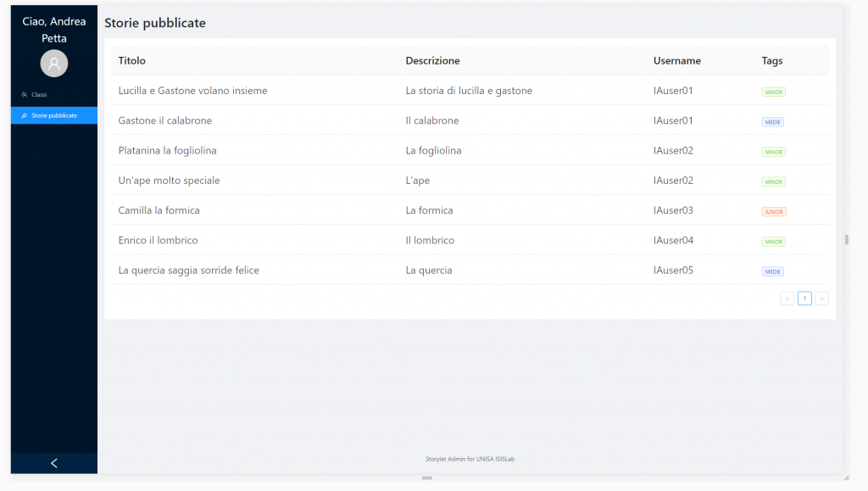
Task: Go to the next page arrow
Action: point(821,299)
